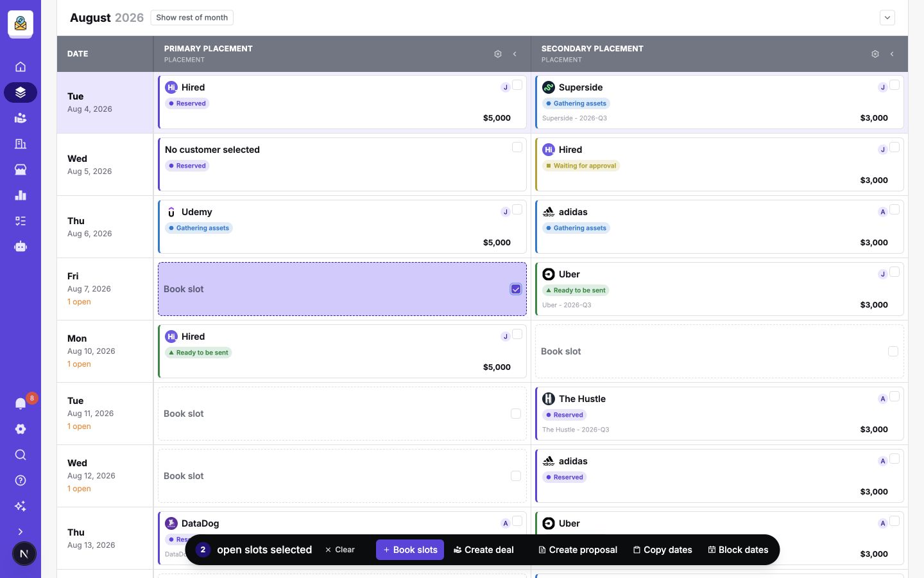
Task: Open the robot automation sidebar icon
Action: (x=21, y=247)
